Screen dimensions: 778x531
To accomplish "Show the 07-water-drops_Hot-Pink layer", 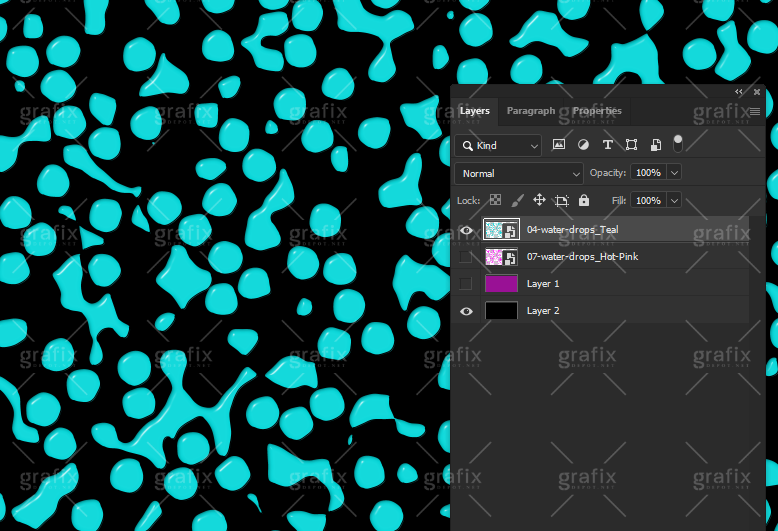I will pyautogui.click(x=466, y=257).
